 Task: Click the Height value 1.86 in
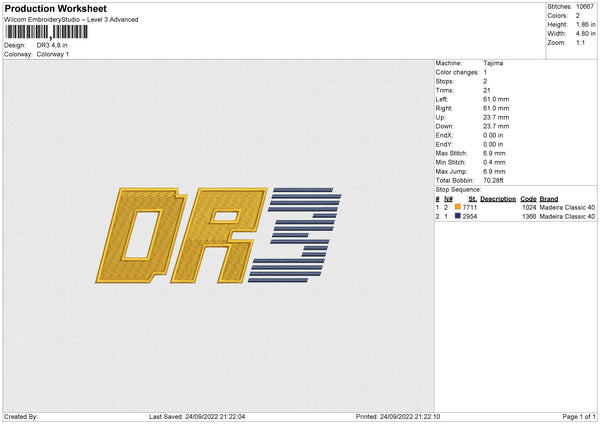pyautogui.click(x=586, y=24)
